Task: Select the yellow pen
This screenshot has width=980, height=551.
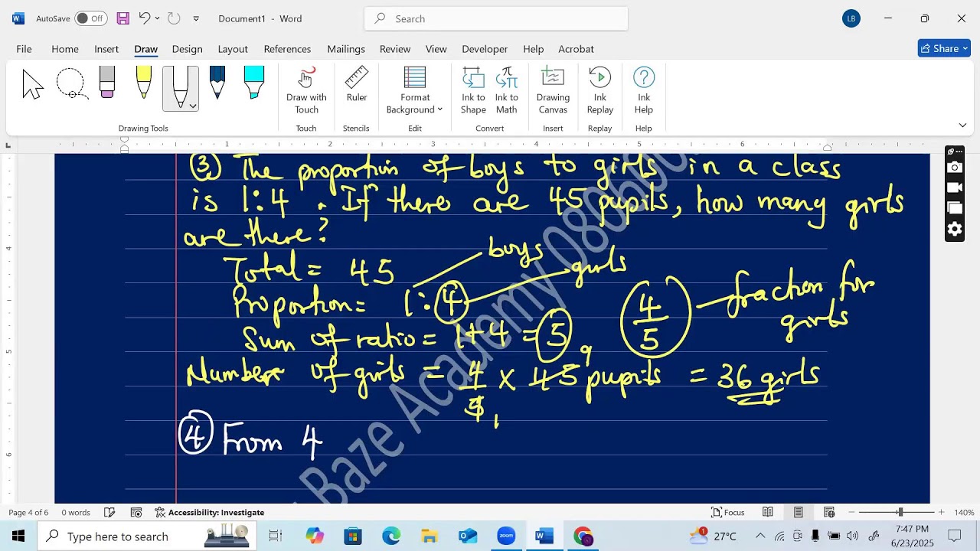Action: click(143, 83)
